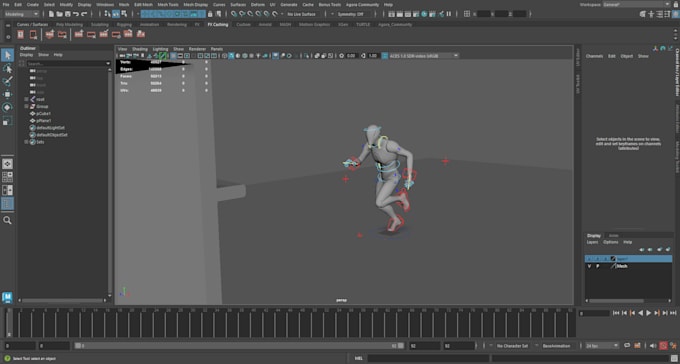
Task: Create a new scene file
Action: coord(52,14)
